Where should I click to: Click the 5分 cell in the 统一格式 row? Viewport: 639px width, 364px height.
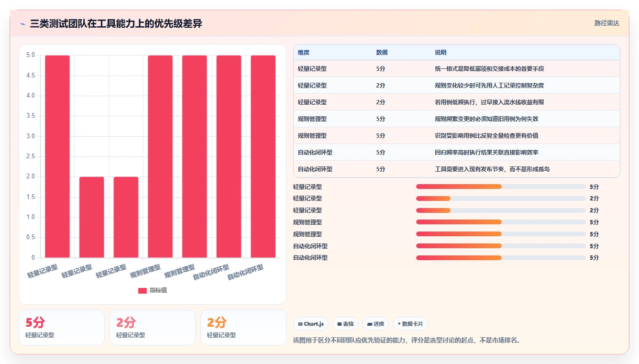click(381, 69)
